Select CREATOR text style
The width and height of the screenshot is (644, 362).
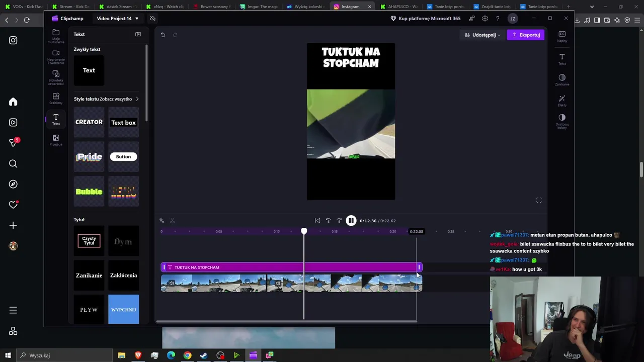point(89,122)
